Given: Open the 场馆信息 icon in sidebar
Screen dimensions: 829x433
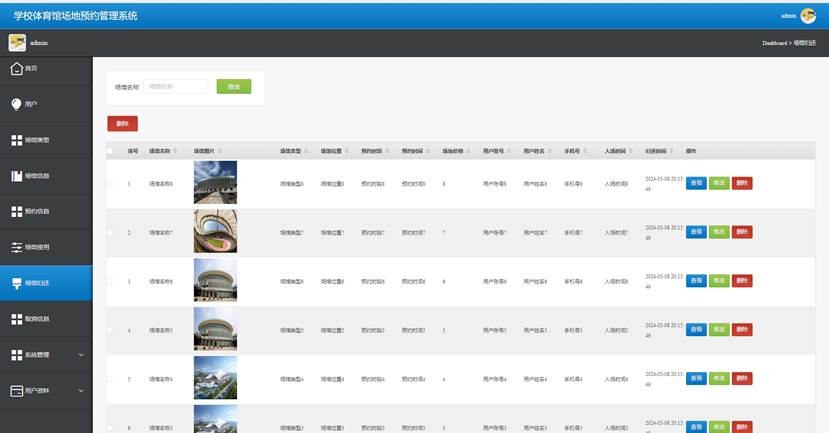Looking at the screenshot, I should [17, 176].
